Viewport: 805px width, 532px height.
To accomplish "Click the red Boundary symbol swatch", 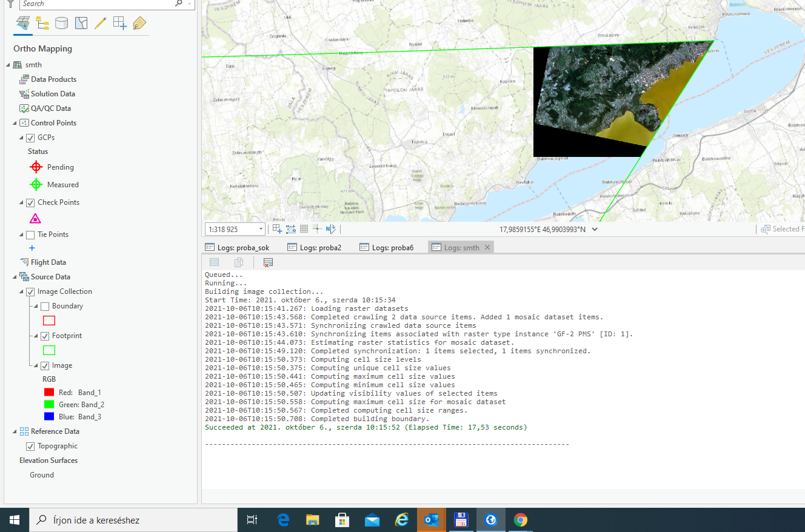I will point(49,321).
